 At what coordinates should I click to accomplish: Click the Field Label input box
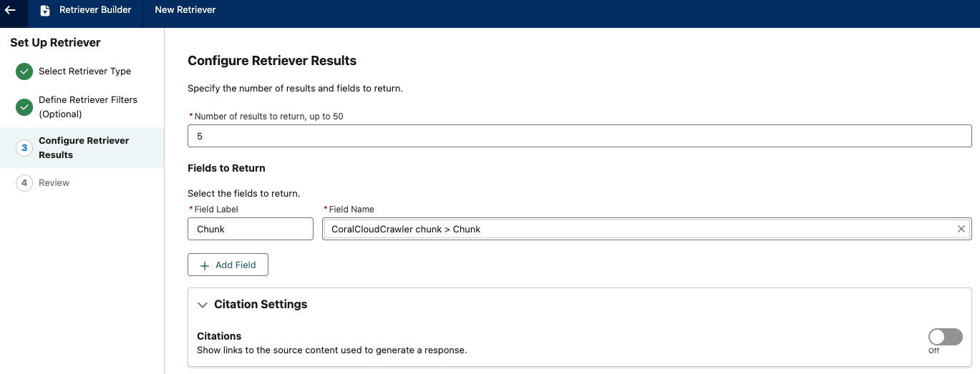[x=250, y=230]
